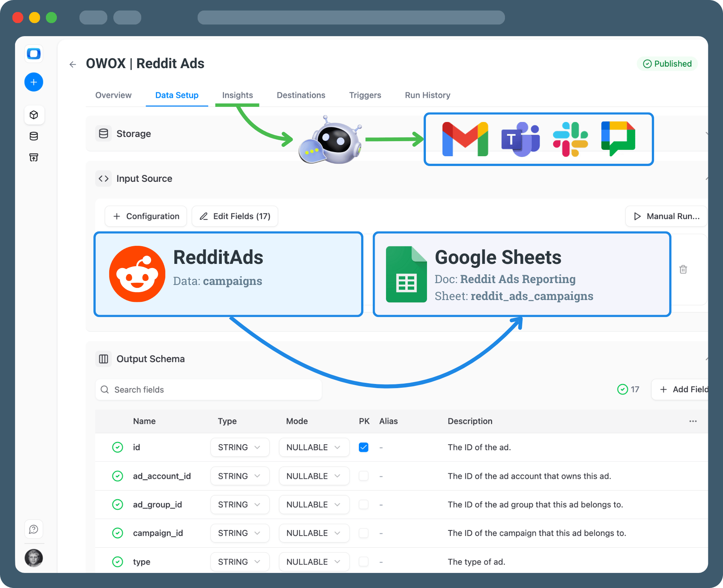This screenshot has width=723, height=588.
Task: Enable PK for the campaign_id field
Action: click(363, 533)
